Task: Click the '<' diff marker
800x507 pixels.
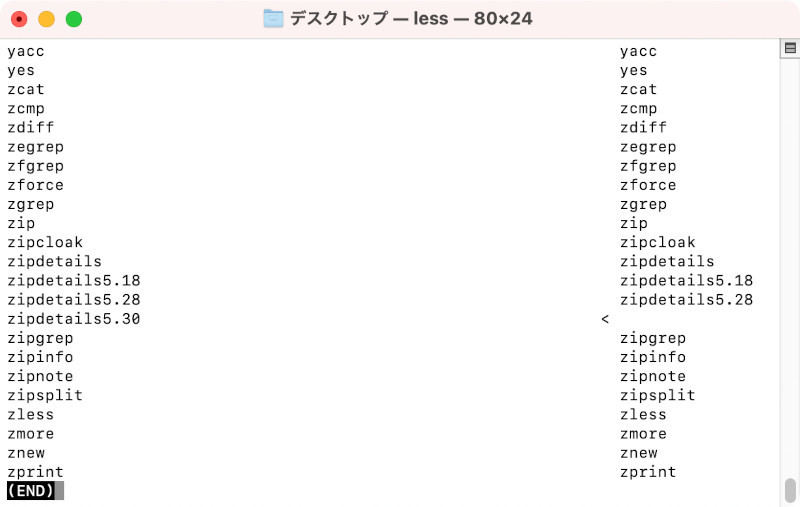Action: coord(605,319)
